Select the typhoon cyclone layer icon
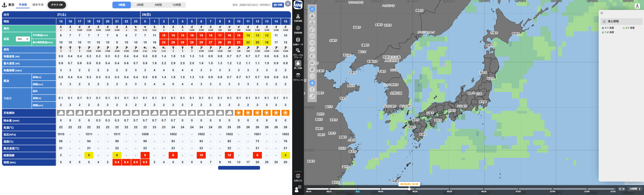Viewport: 644px width, 195px height. tap(312, 70)
